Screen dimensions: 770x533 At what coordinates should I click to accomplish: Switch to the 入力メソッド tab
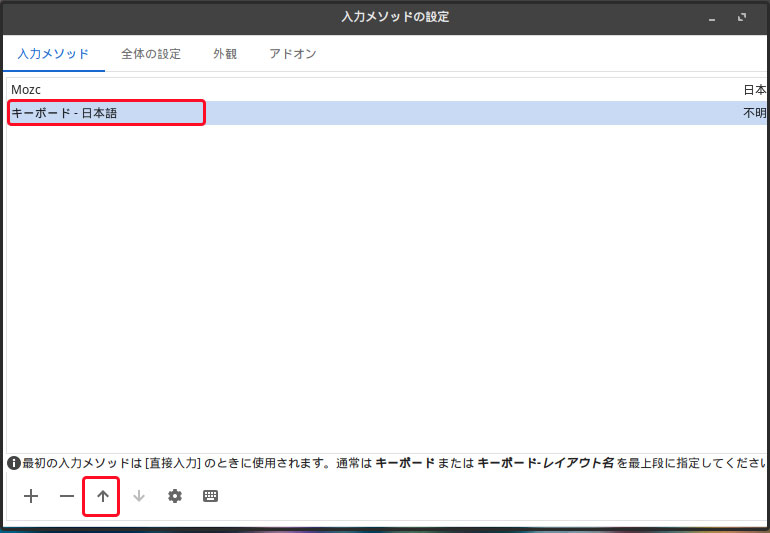point(53,54)
